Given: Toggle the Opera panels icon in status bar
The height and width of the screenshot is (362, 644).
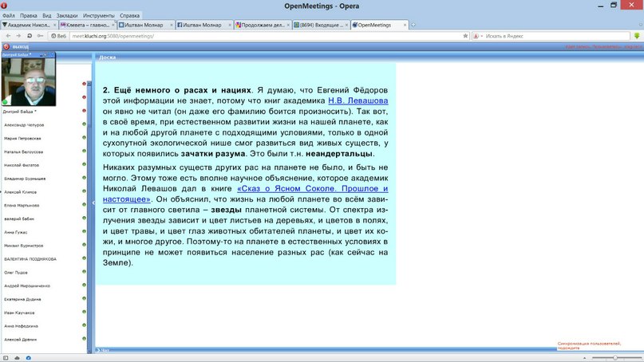Looking at the screenshot, I should tap(6, 358).
